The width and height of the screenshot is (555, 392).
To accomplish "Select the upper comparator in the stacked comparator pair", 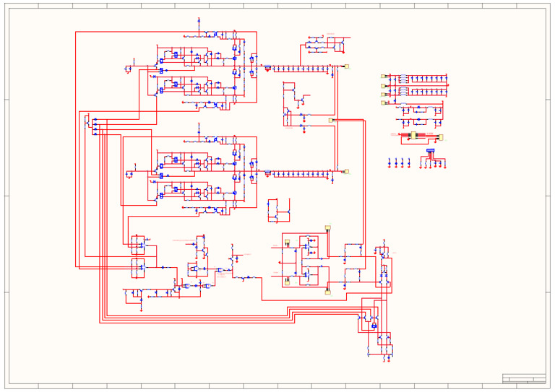I will coord(142,245).
